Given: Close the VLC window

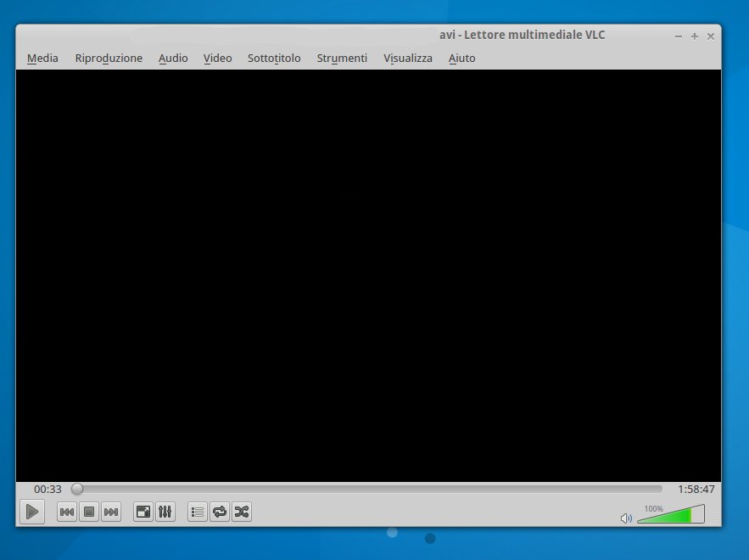Looking at the screenshot, I should point(711,36).
